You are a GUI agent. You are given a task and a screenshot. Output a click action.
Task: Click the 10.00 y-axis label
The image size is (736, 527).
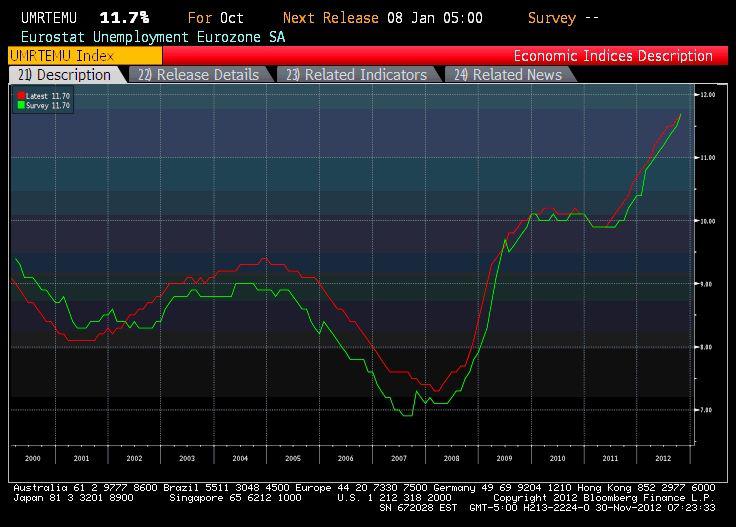pyautogui.click(x=707, y=221)
